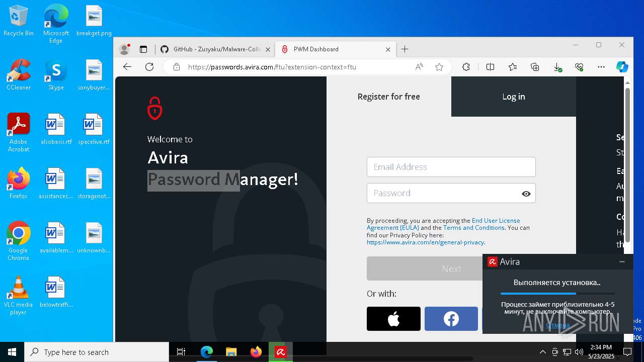Open Terms and Conditions link
The image size is (644, 362).
(x=474, y=228)
